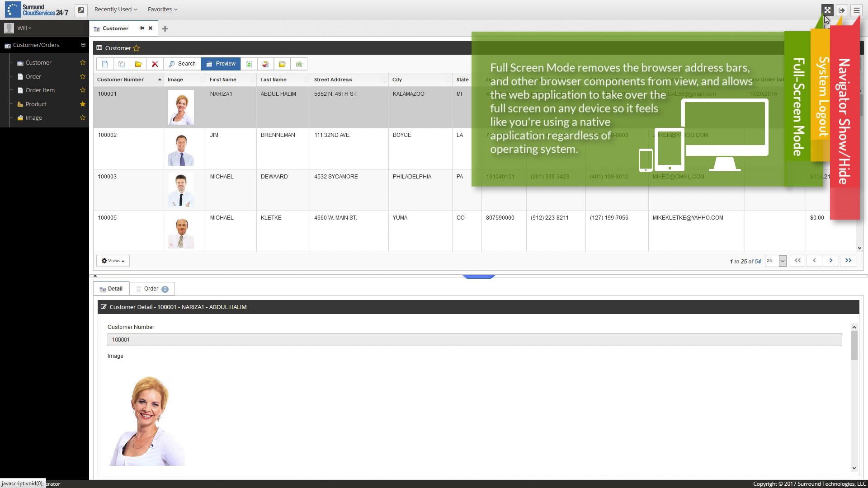Click the red X delete icon
The width and height of the screenshot is (868, 488).
(155, 64)
